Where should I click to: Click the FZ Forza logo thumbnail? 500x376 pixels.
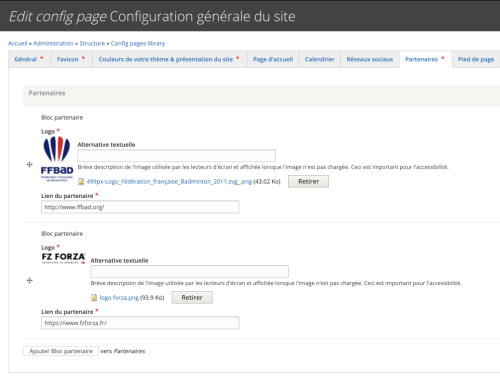click(x=63, y=258)
